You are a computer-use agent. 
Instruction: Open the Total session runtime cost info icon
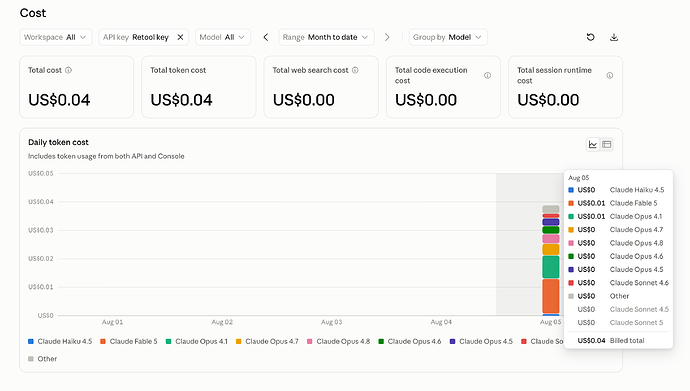tap(609, 75)
